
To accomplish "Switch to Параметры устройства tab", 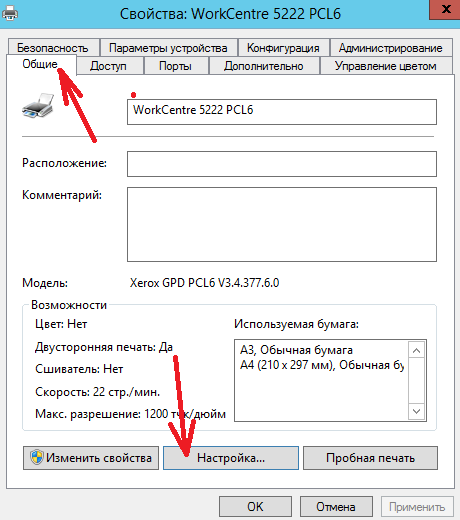I will coord(168,48).
